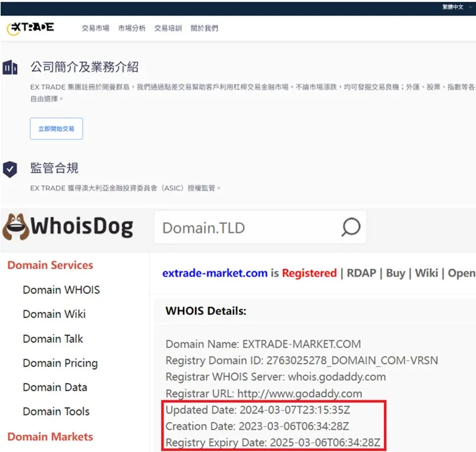
Task: Click the magnifier search icon
Action: point(351,227)
